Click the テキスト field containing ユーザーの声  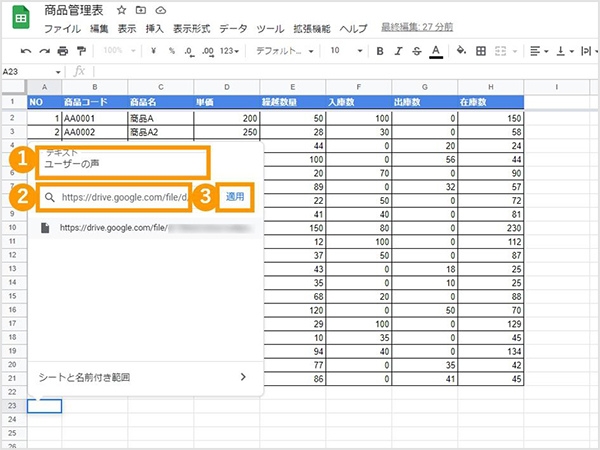click(x=123, y=162)
